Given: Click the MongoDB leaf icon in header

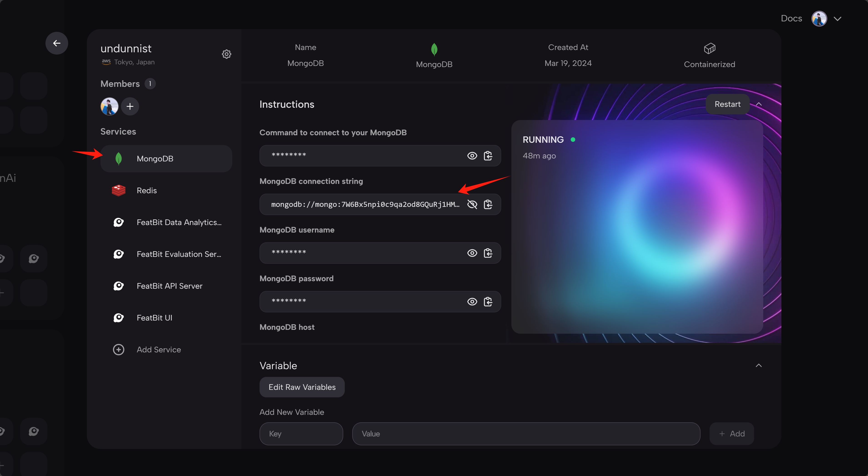Looking at the screenshot, I should pyautogui.click(x=434, y=49).
